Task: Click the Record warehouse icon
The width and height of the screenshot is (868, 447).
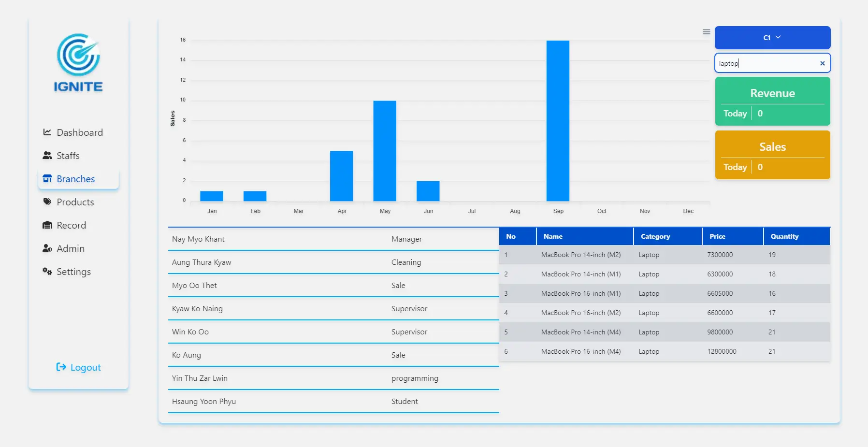Action: [47, 225]
